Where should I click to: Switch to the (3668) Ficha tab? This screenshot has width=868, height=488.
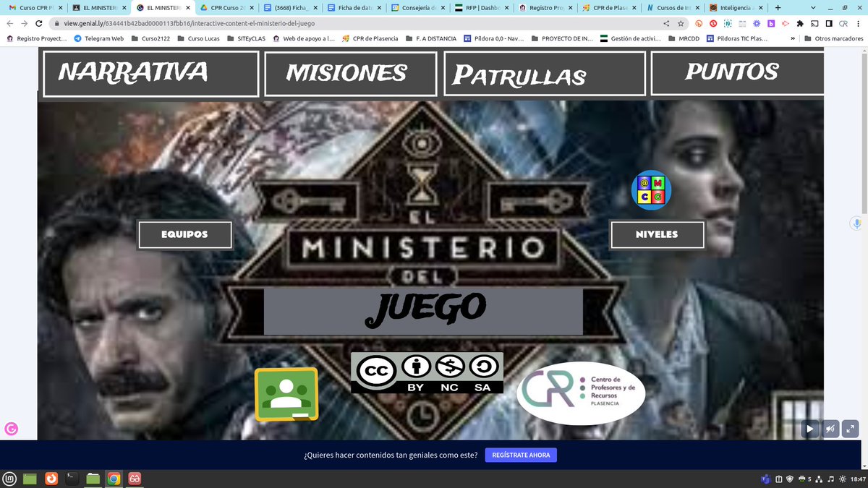tap(291, 7)
